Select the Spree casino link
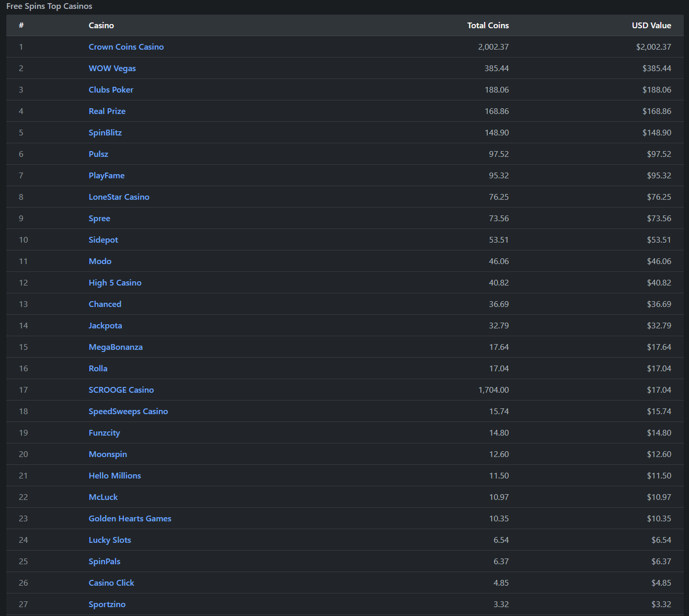This screenshot has height=616, width=689. 99,218
